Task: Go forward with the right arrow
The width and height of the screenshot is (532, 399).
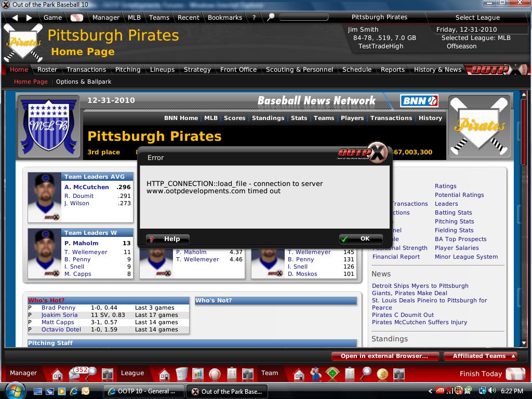Action: coord(29,18)
